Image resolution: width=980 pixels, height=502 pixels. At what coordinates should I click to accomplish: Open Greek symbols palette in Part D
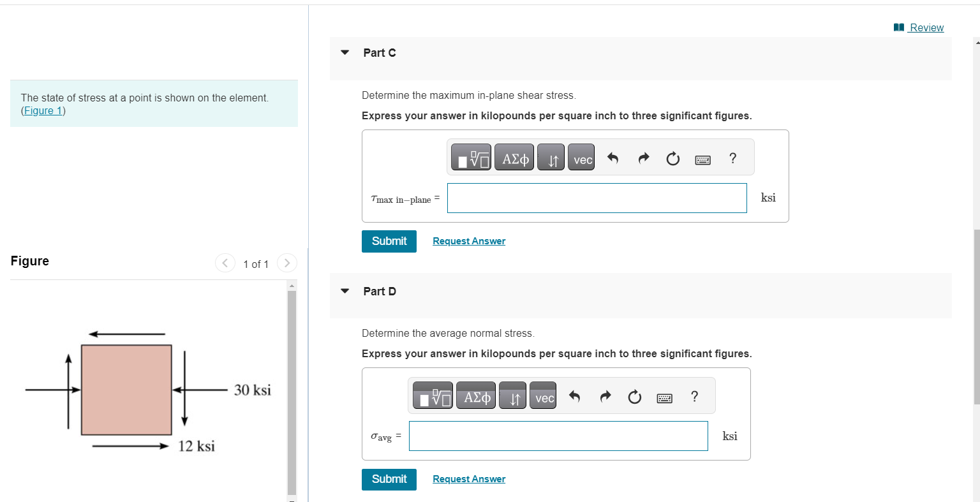pos(477,395)
